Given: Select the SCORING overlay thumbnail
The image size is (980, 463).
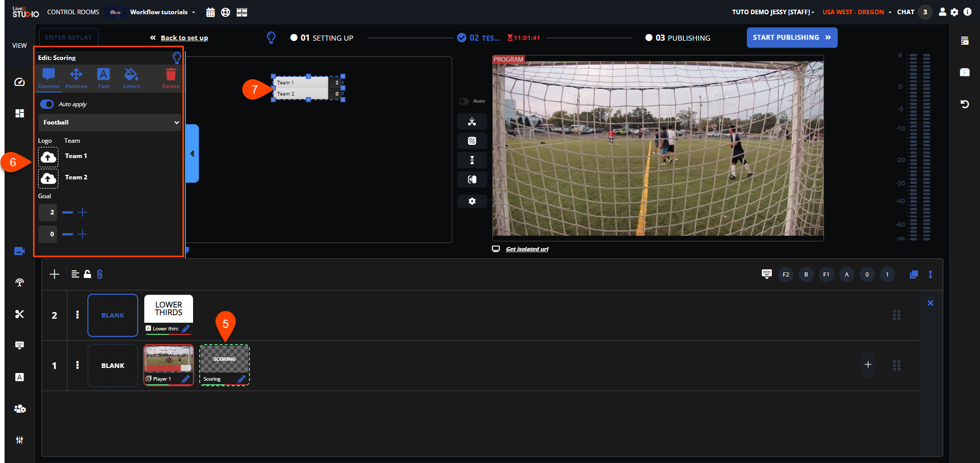Looking at the screenshot, I should tap(225, 359).
